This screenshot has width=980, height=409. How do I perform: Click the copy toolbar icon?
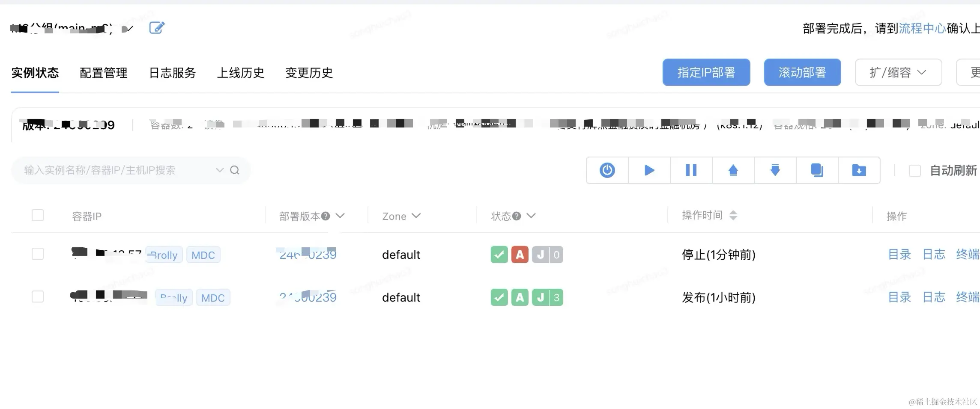point(817,170)
